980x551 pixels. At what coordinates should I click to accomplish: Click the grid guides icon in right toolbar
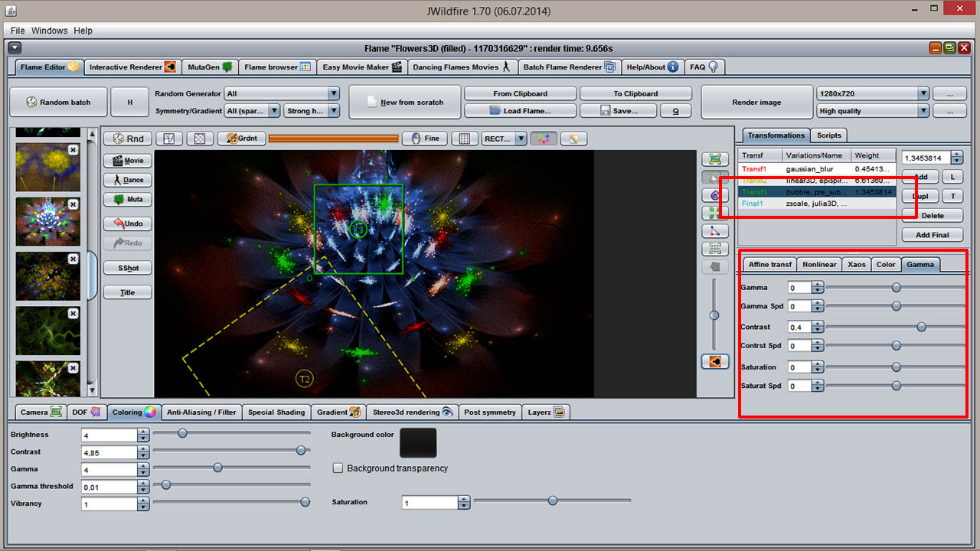click(x=715, y=249)
